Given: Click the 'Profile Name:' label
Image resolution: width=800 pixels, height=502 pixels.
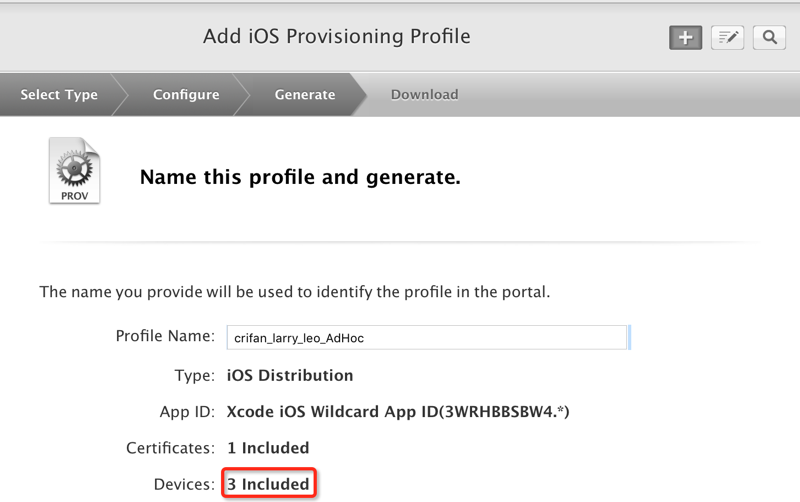Looking at the screenshot, I should click(x=165, y=335).
